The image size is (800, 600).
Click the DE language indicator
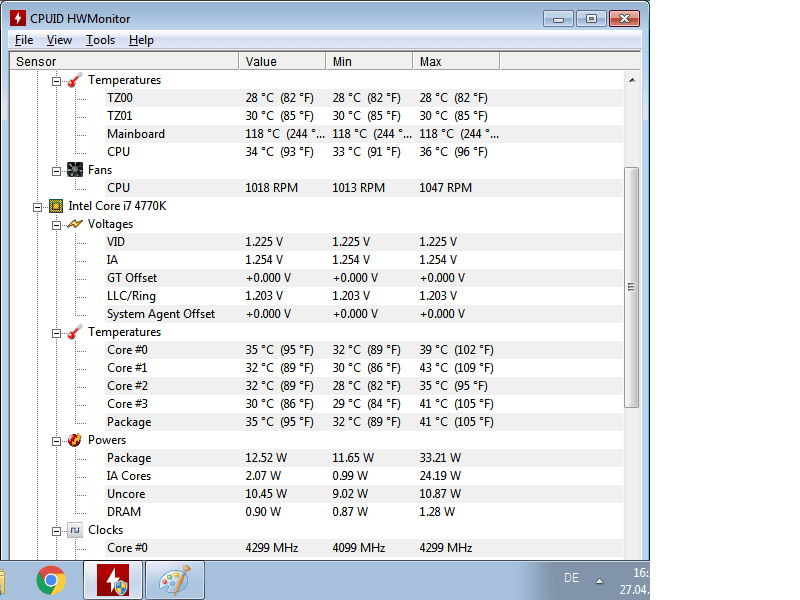click(571, 578)
